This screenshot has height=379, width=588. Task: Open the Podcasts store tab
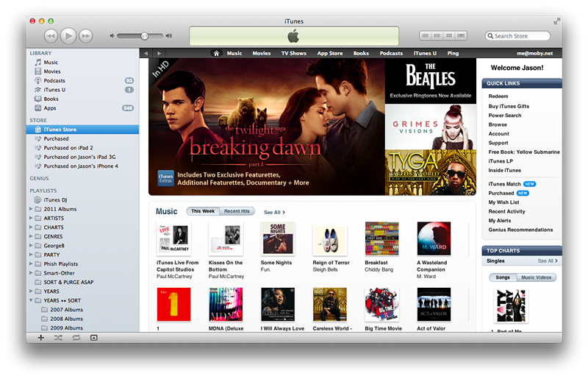point(391,53)
